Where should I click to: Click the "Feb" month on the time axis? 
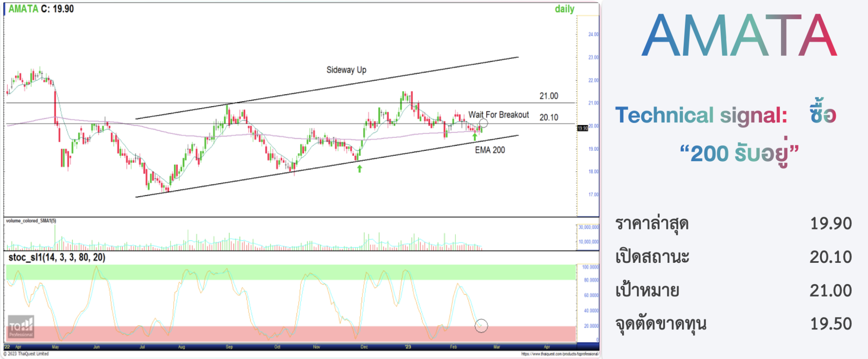click(453, 347)
